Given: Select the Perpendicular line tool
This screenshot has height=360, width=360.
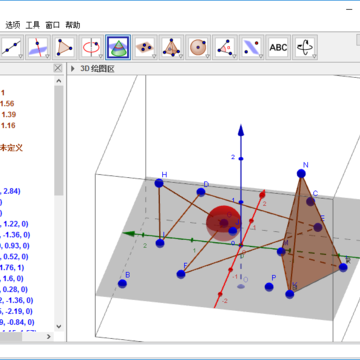Looking at the screenshot, I should pos(38,47).
